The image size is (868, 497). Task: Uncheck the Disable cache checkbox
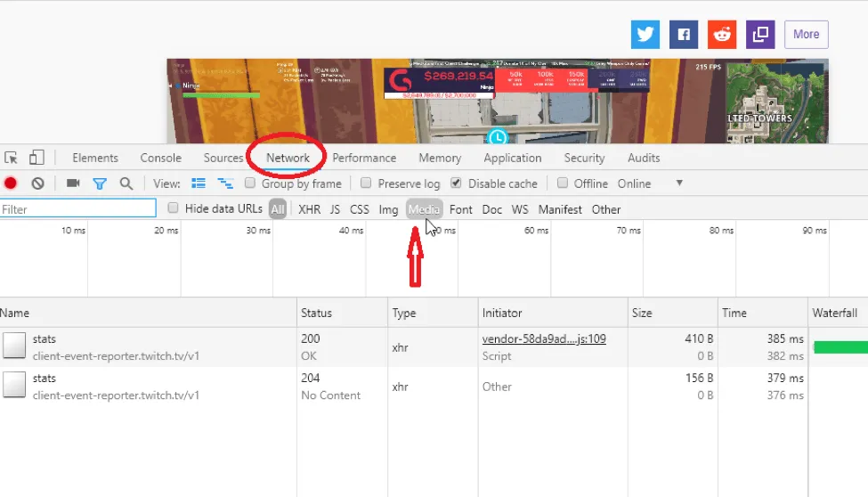(456, 183)
